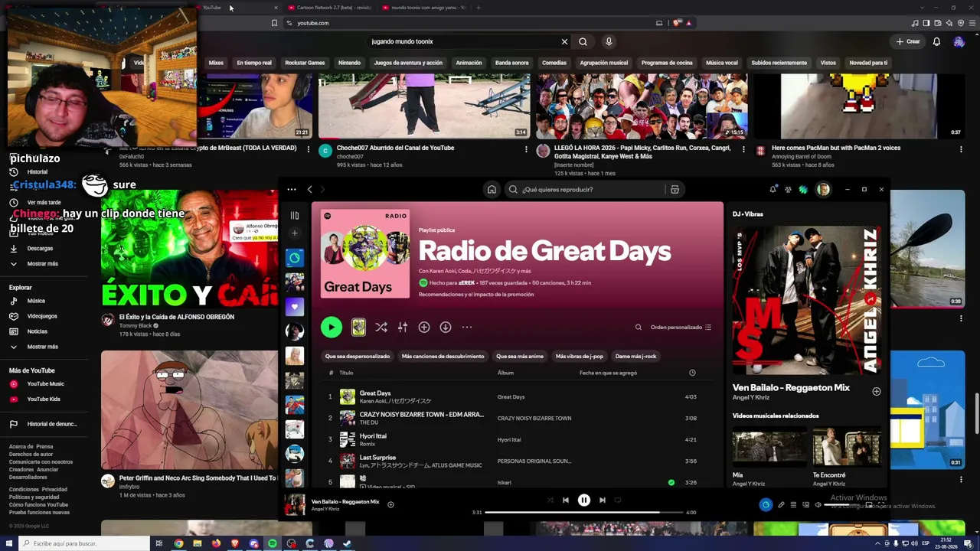The width and height of the screenshot is (980, 551).
Task: Play the Radio de Great Days playlist
Action: (x=332, y=328)
